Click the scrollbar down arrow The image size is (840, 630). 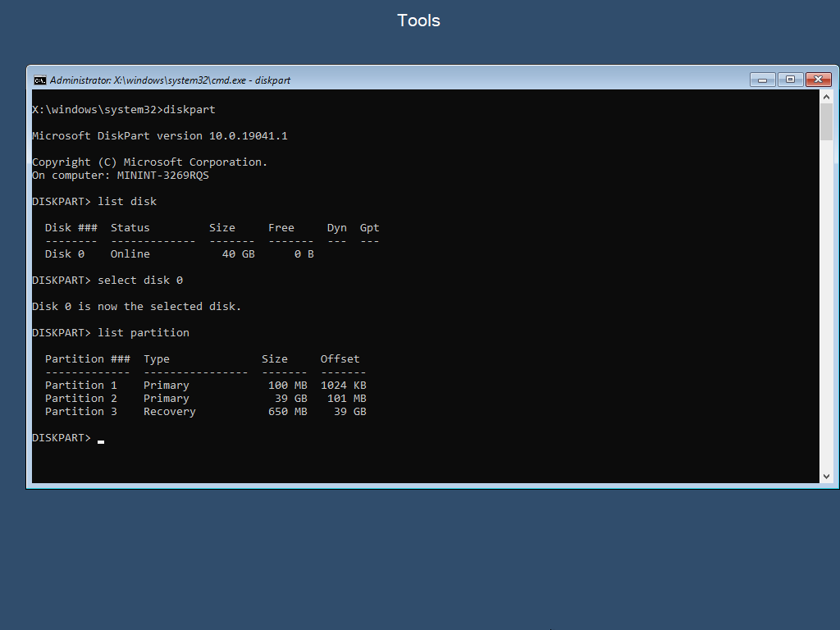828,474
